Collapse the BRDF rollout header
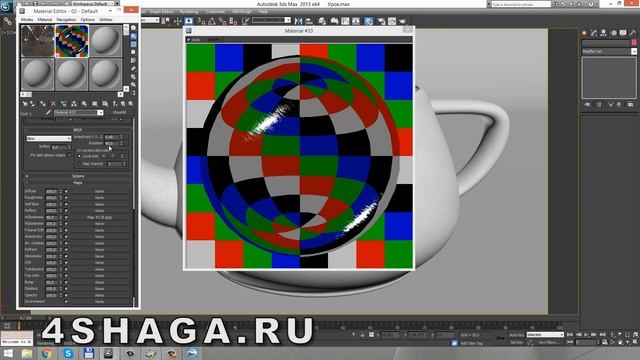Image resolution: width=640 pixels, height=360 pixels. click(78, 130)
